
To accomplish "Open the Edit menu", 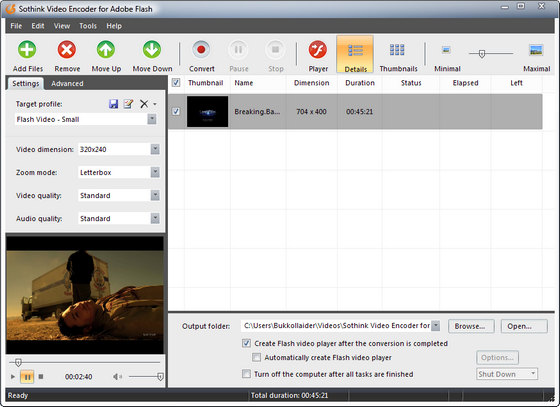I will (x=38, y=26).
